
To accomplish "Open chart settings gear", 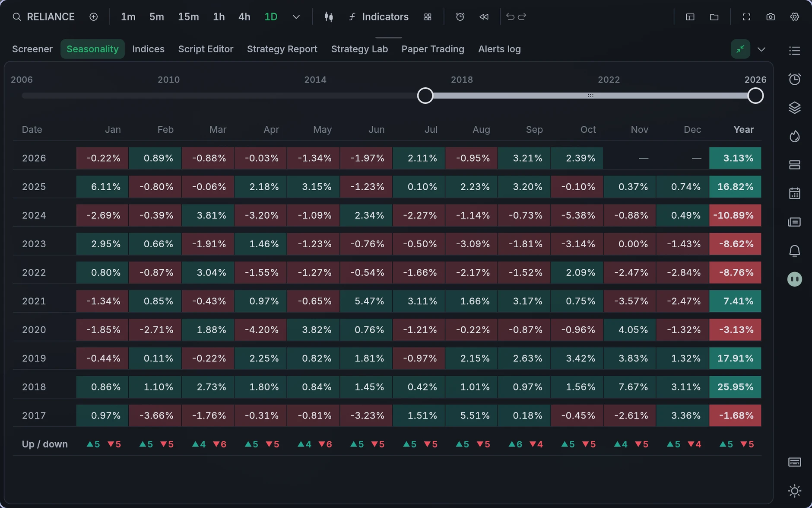I will [795, 17].
